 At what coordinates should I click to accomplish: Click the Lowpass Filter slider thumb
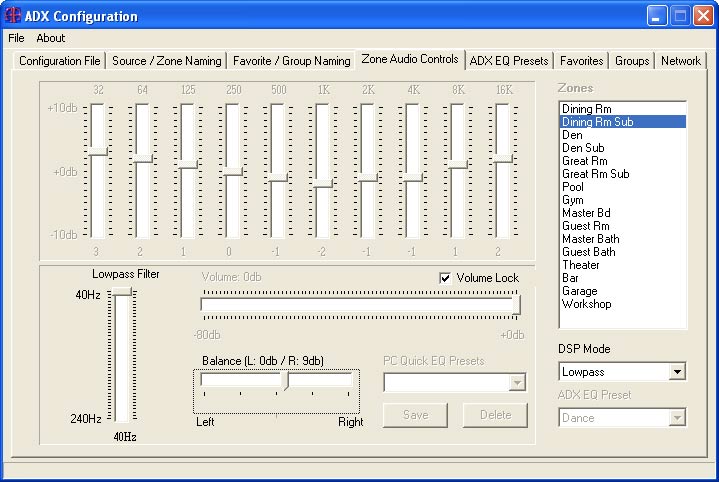coord(122,292)
